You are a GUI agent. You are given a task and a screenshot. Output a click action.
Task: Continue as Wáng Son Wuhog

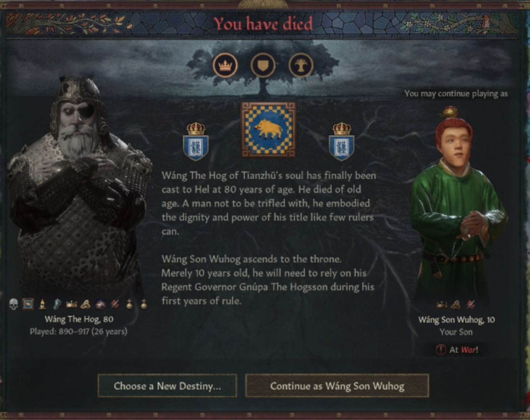click(x=337, y=386)
